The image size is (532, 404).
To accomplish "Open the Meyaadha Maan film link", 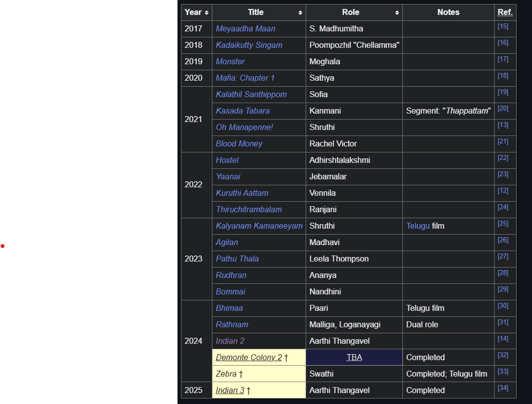I will click(245, 29).
